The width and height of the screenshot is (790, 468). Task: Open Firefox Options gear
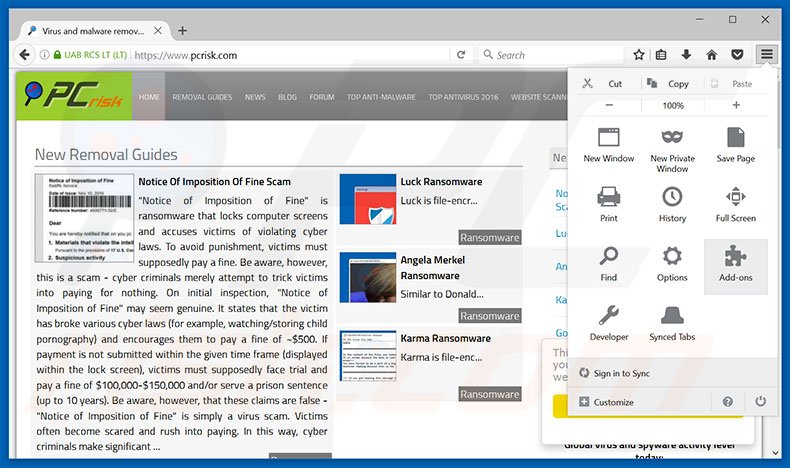tap(672, 264)
